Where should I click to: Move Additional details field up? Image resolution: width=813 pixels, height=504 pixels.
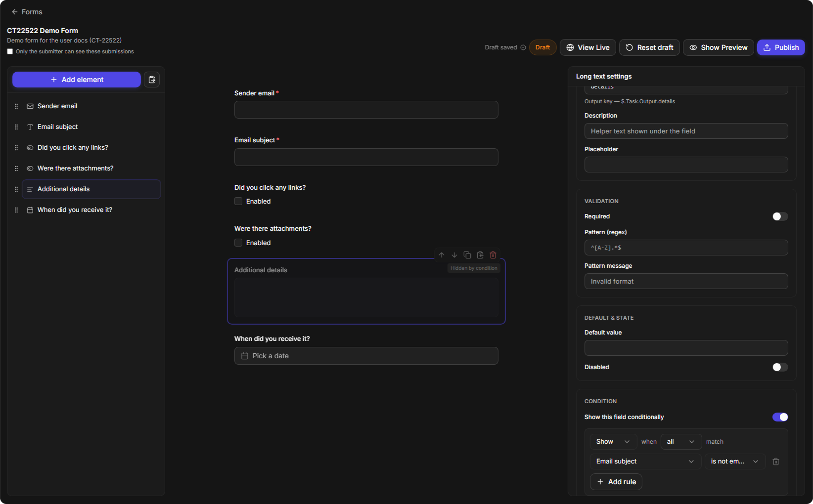pos(442,255)
